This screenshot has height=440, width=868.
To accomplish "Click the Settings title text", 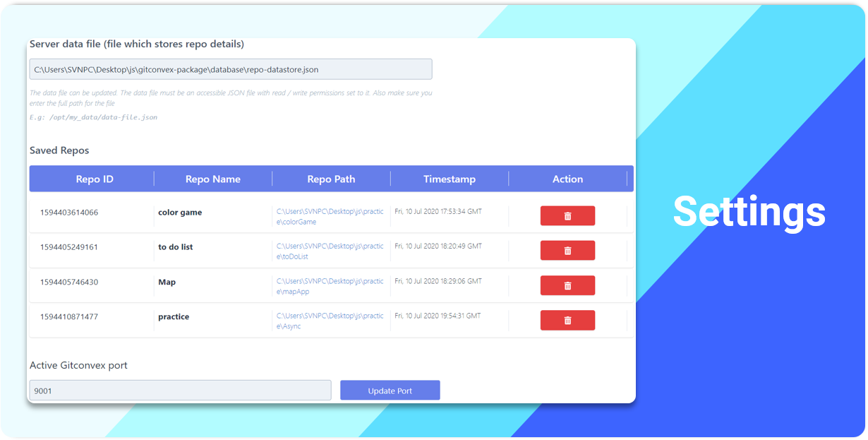I will [x=749, y=212].
